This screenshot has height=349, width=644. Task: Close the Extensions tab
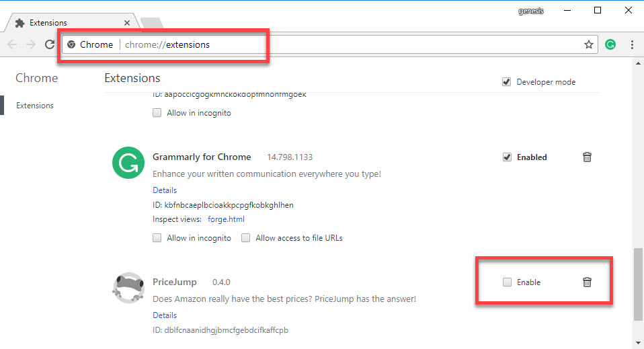127,23
